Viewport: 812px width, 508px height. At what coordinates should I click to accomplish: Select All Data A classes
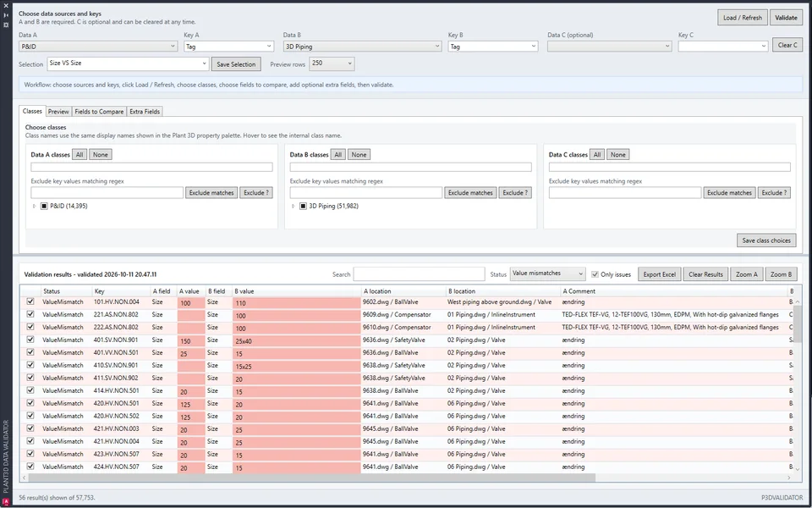coord(80,154)
